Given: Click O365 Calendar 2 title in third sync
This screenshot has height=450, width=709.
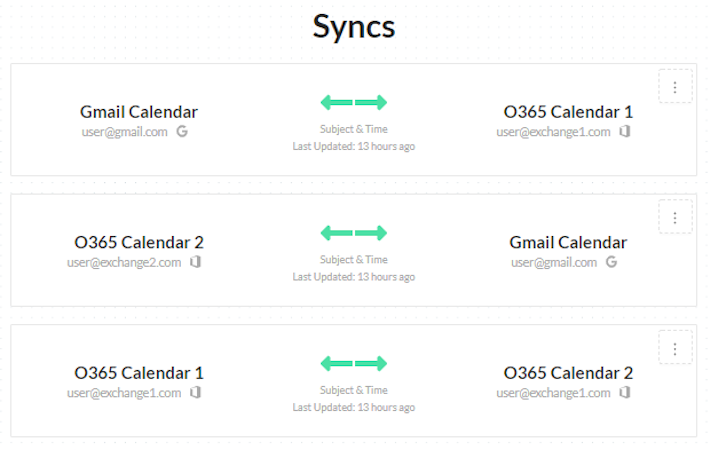Looking at the screenshot, I should 568,373.
